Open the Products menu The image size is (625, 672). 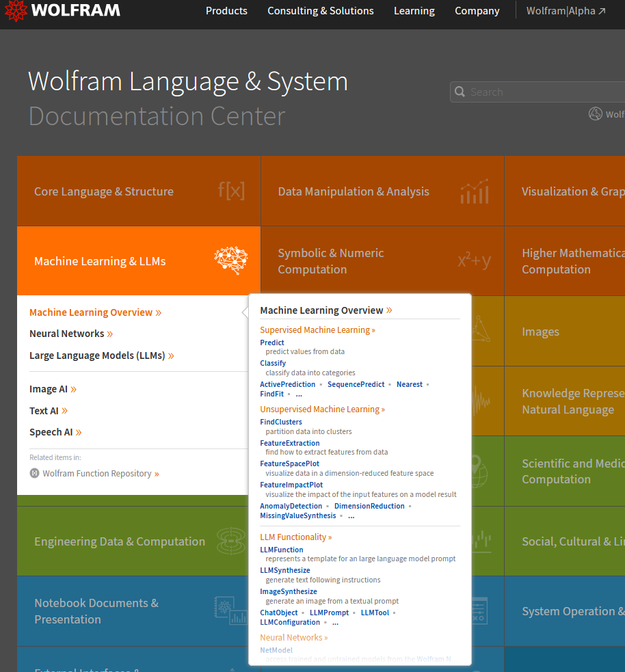226,11
